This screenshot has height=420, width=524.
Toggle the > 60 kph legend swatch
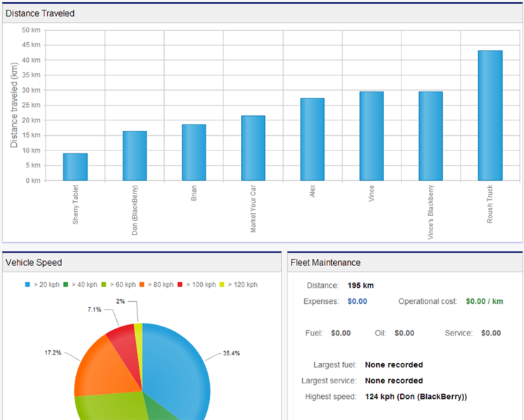pos(104,285)
